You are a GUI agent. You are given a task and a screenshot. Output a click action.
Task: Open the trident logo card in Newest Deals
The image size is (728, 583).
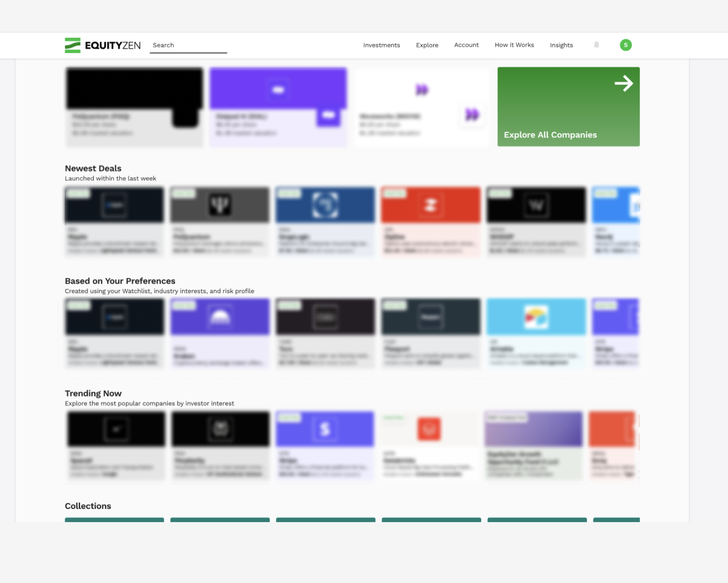pyautogui.click(x=220, y=221)
